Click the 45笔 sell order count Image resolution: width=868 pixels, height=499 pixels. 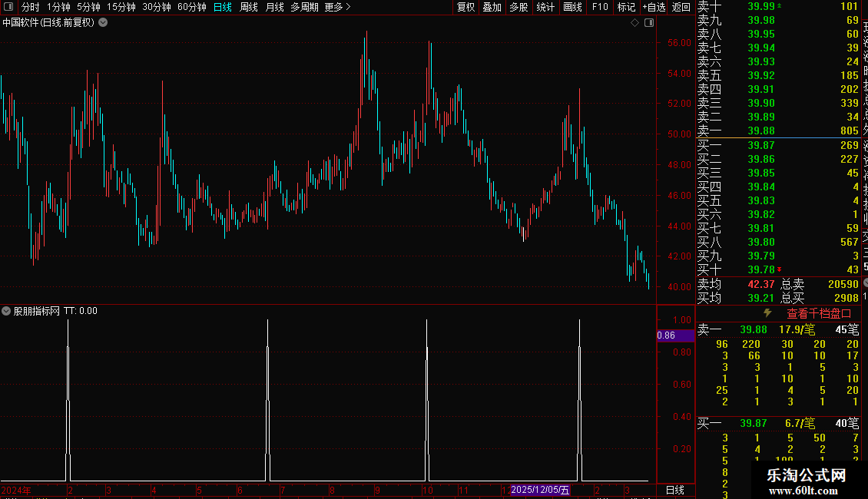coord(847,329)
